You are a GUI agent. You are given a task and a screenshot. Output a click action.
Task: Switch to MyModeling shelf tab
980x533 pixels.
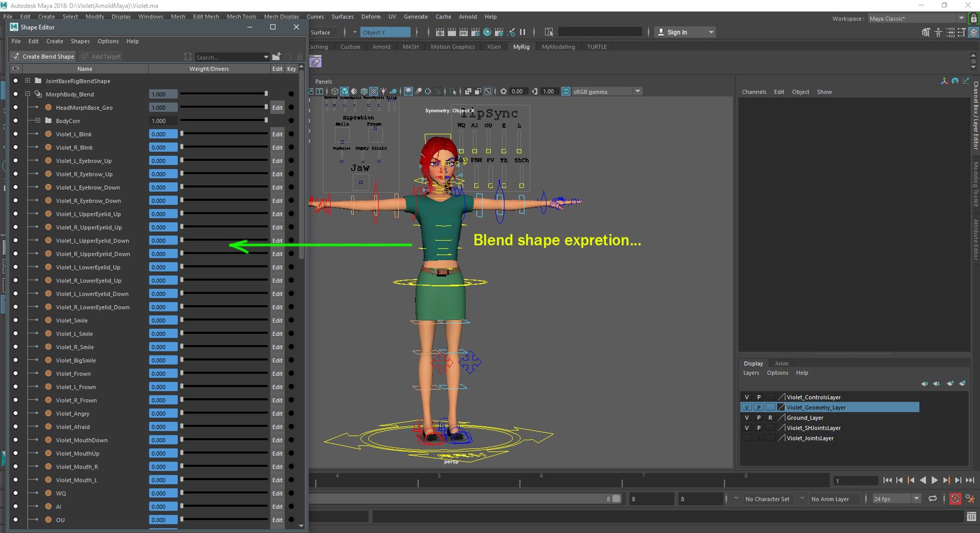[558, 47]
